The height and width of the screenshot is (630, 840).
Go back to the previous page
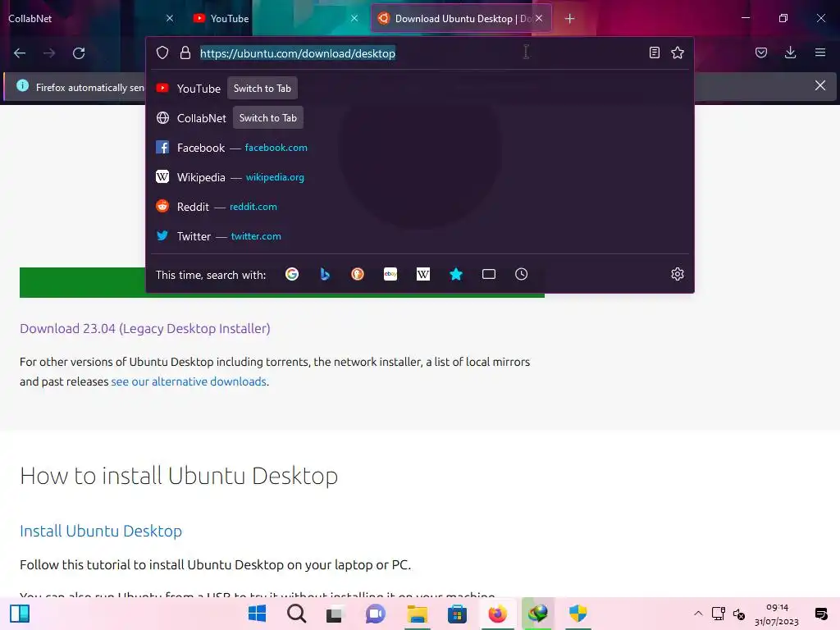tap(20, 53)
